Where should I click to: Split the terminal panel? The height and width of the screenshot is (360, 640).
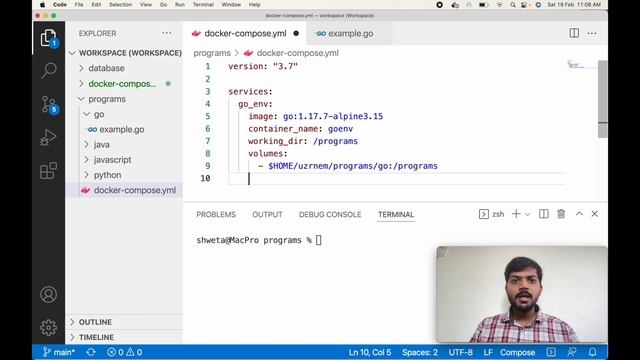click(x=544, y=214)
